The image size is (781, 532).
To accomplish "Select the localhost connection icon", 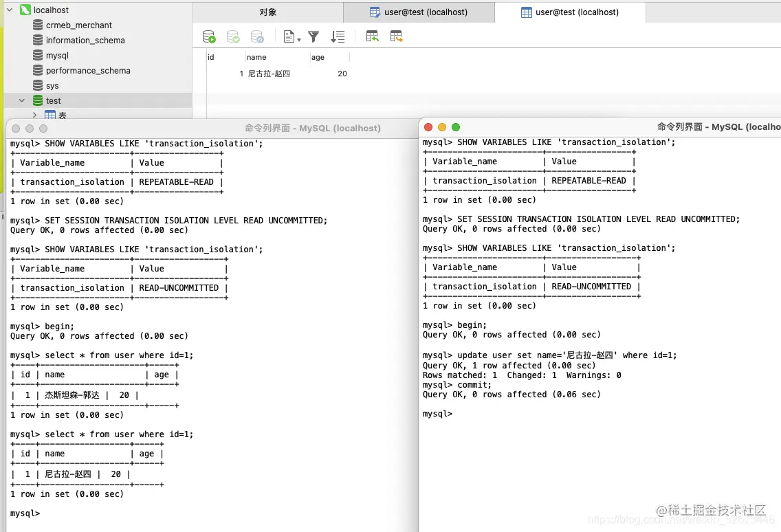I will click(x=25, y=10).
